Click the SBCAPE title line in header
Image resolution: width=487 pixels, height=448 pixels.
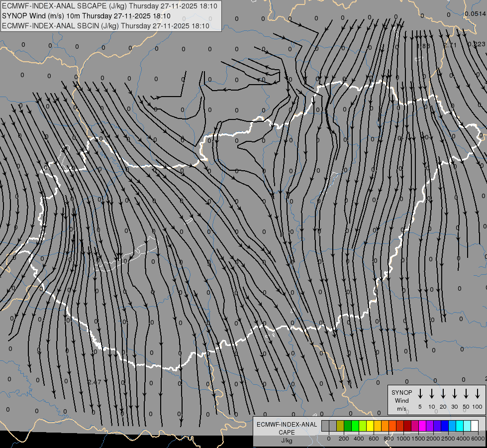(109, 6)
